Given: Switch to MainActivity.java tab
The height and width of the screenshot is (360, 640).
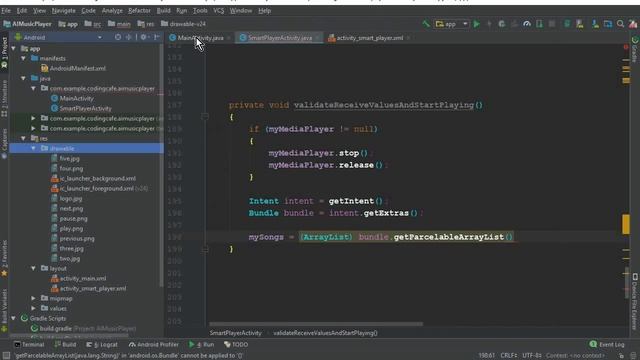Looking at the screenshot, I should (200, 38).
